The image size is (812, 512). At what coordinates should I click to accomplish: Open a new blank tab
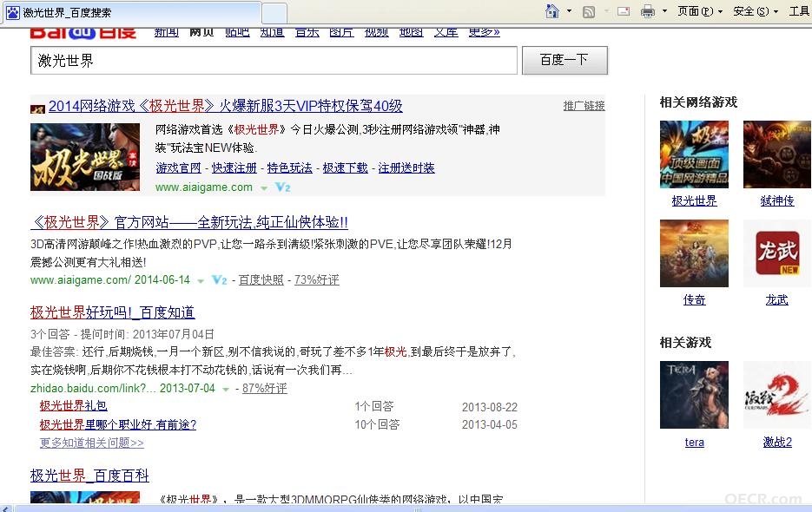(274, 13)
